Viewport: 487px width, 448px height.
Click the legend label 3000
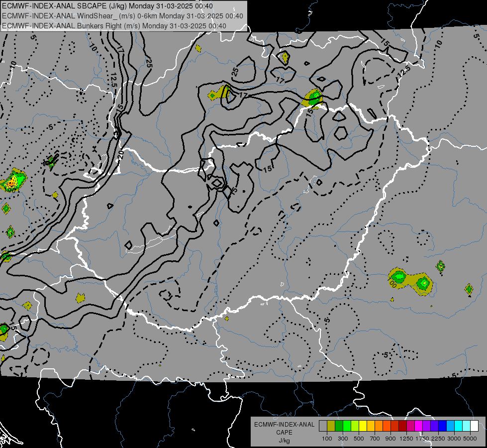454,439
